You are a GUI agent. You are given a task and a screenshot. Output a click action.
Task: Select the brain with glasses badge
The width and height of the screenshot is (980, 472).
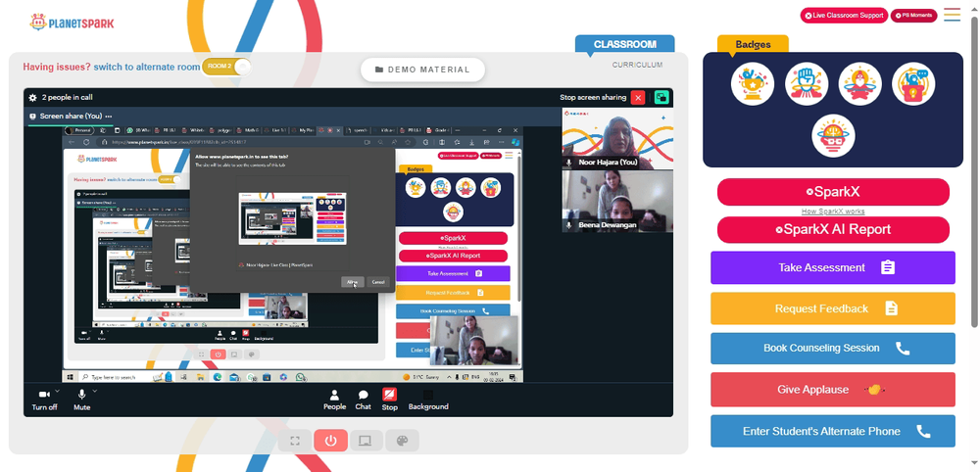tap(833, 135)
